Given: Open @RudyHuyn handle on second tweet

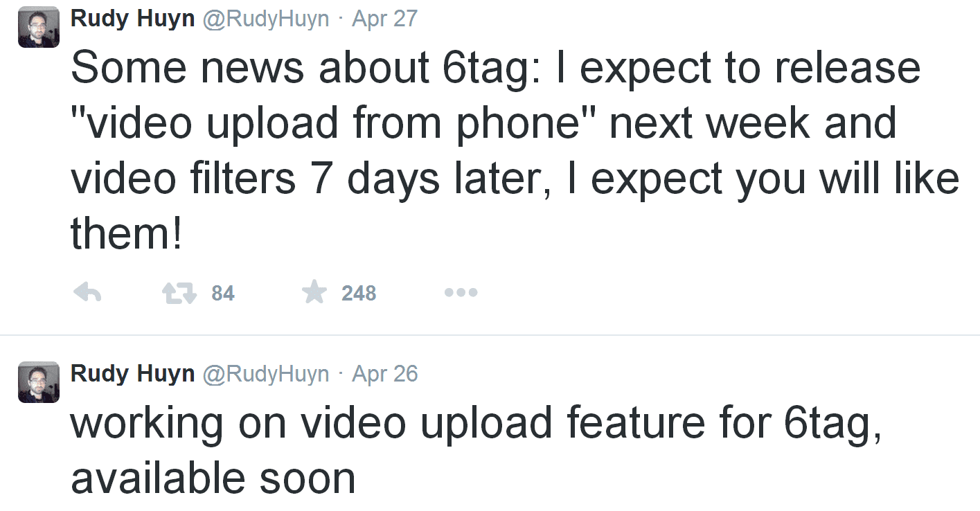Looking at the screenshot, I should pyautogui.click(x=265, y=374).
